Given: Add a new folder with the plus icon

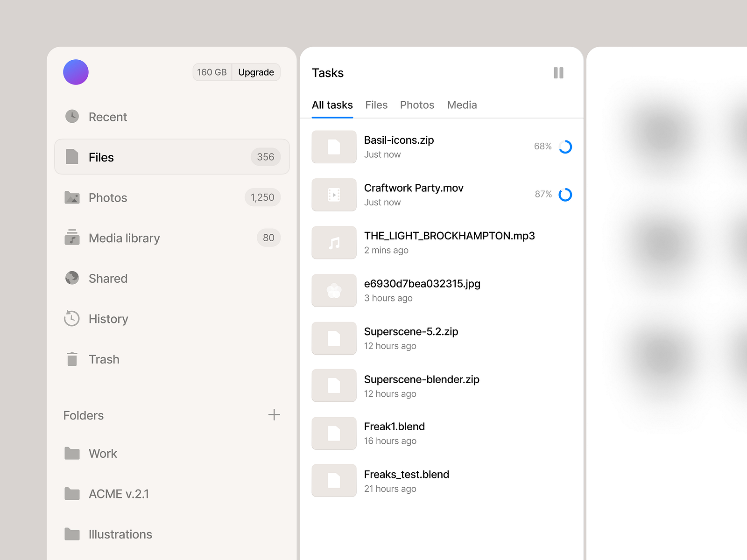Looking at the screenshot, I should (275, 415).
